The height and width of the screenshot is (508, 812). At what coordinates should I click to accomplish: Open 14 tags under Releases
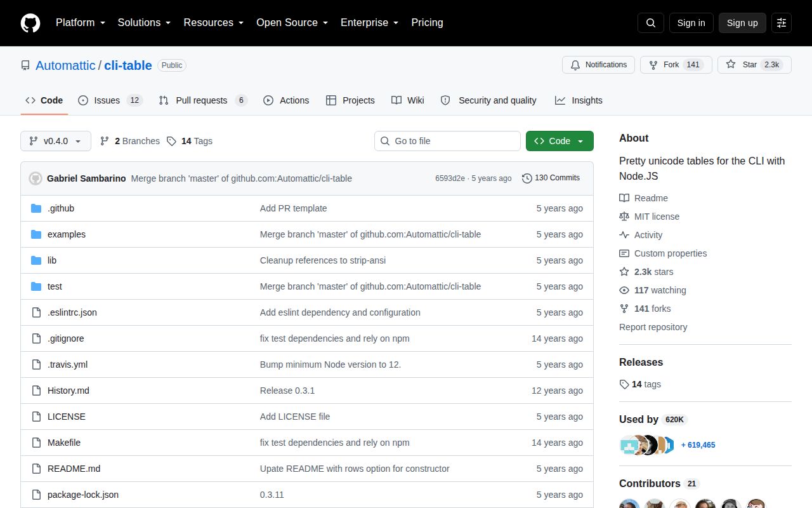(x=640, y=384)
